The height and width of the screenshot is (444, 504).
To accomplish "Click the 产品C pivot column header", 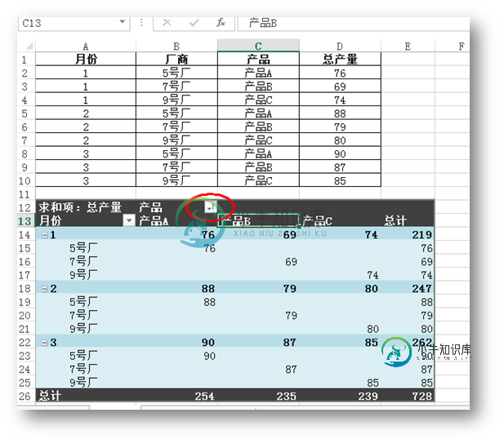I will pyautogui.click(x=317, y=220).
